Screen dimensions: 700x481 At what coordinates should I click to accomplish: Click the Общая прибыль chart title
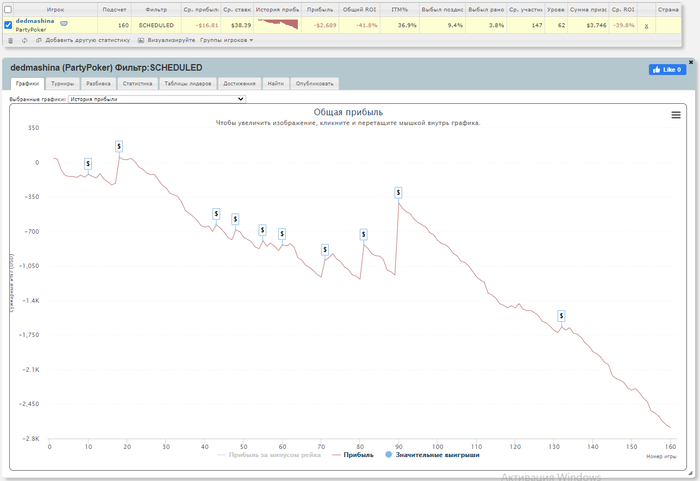pyautogui.click(x=348, y=112)
